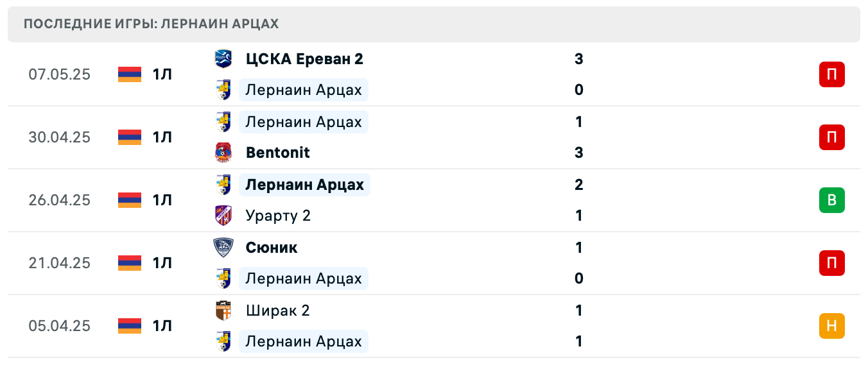The image size is (868, 367).
Task: Open the ЦСКА Ереван 2 team link
Action: tap(304, 59)
